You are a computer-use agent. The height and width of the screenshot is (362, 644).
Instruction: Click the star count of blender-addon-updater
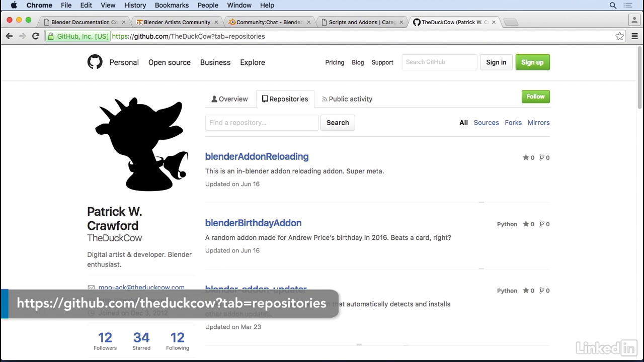[x=528, y=290]
